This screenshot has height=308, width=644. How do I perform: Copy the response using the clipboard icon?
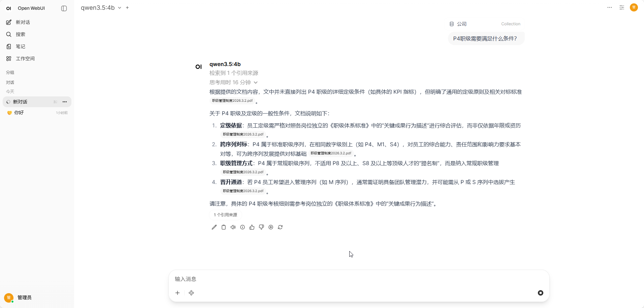(x=223, y=227)
